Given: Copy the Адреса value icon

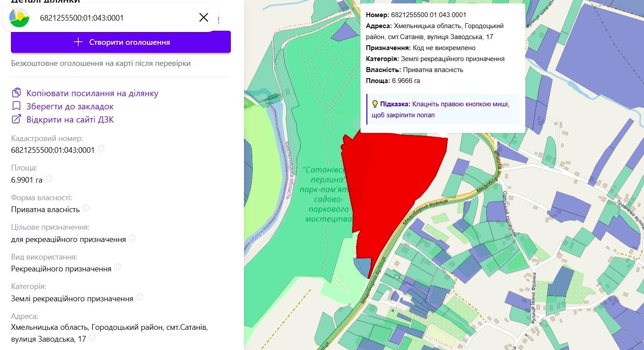Looking at the screenshot, I should tap(92, 338).
